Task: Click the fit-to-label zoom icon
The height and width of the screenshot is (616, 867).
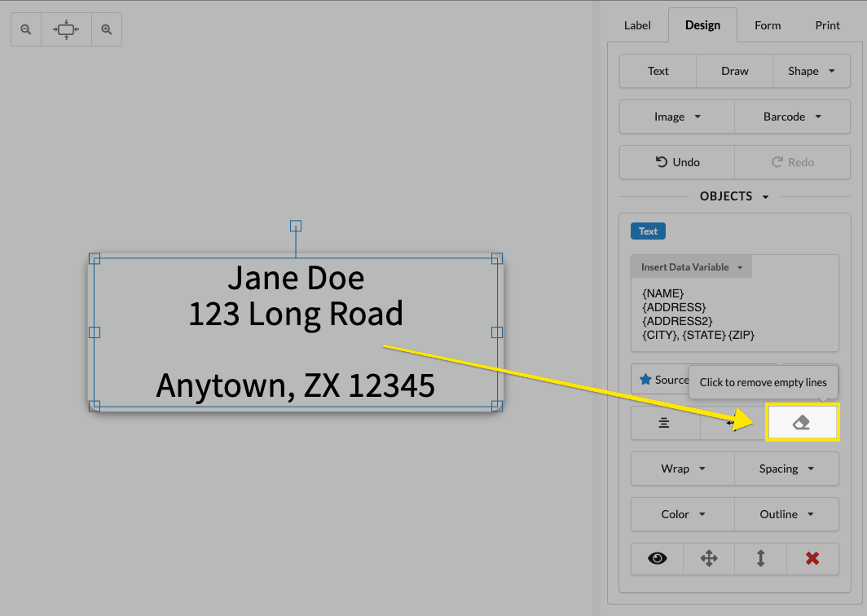Action: click(x=65, y=29)
